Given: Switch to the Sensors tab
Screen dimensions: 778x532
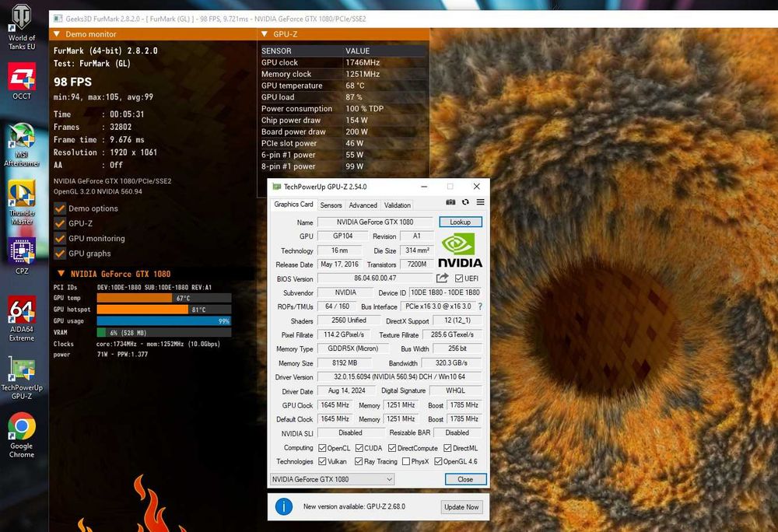Looking at the screenshot, I should tap(331, 205).
